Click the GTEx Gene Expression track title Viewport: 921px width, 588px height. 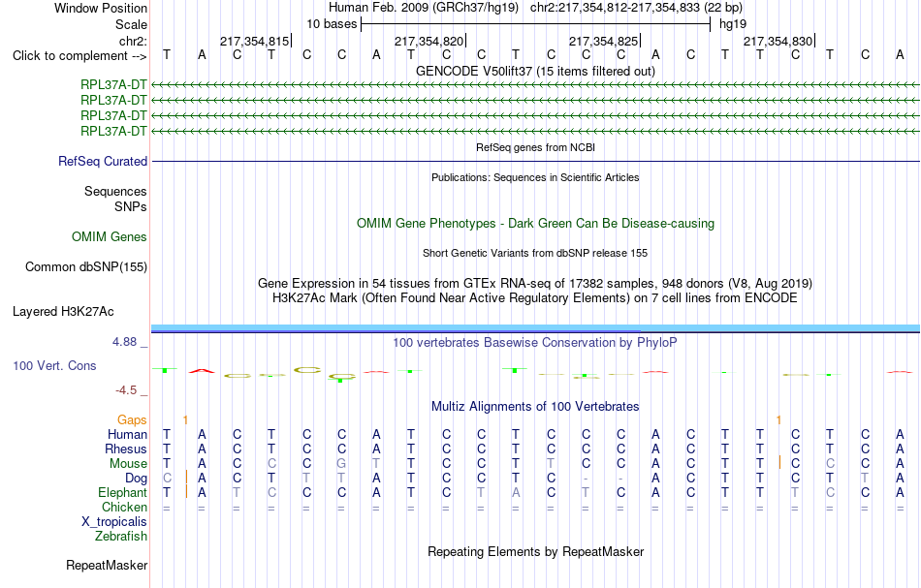coord(535,284)
